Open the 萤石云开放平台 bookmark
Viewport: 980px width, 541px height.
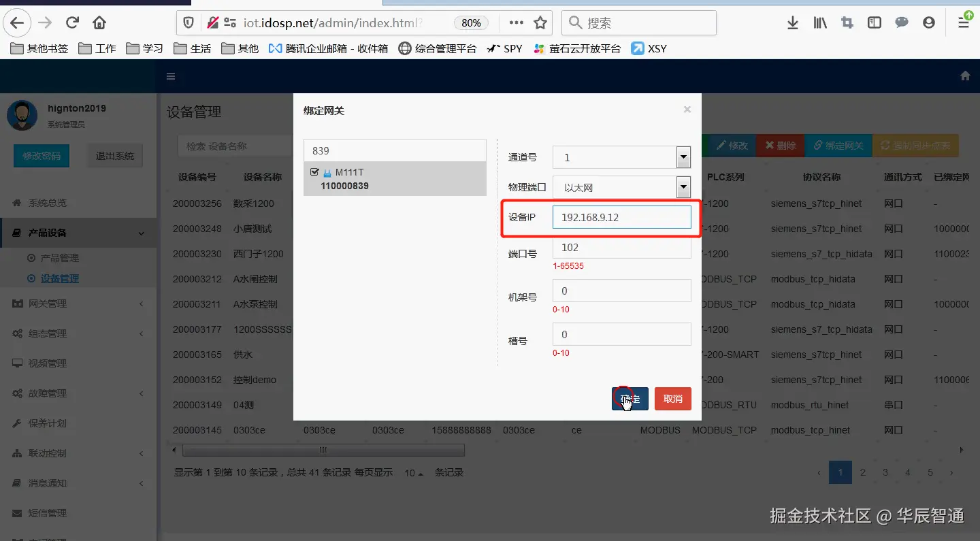coord(577,48)
